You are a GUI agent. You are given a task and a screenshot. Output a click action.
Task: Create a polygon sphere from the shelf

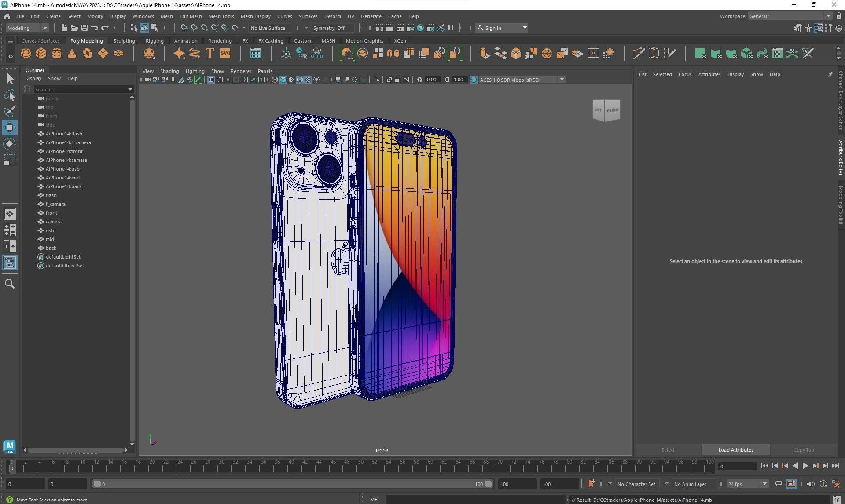[x=26, y=54]
